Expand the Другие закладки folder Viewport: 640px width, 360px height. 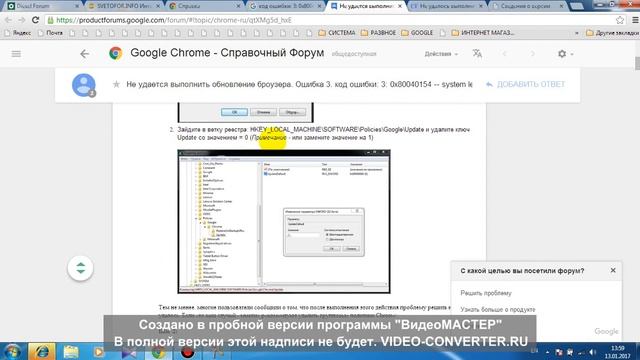pyautogui.click(x=612, y=33)
